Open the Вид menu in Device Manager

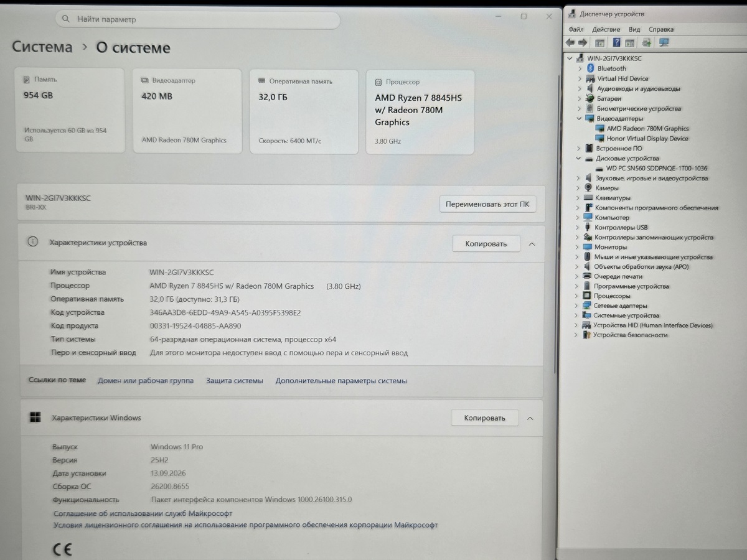(634, 29)
